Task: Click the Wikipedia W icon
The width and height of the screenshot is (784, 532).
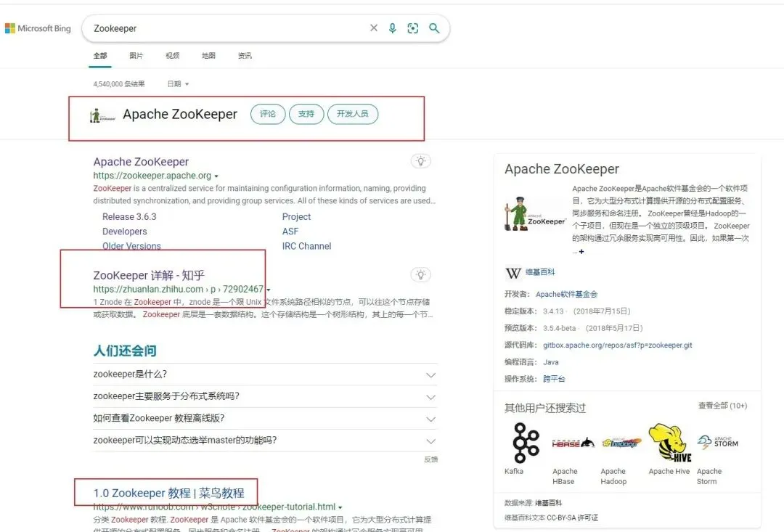Action: (x=513, y=272)
